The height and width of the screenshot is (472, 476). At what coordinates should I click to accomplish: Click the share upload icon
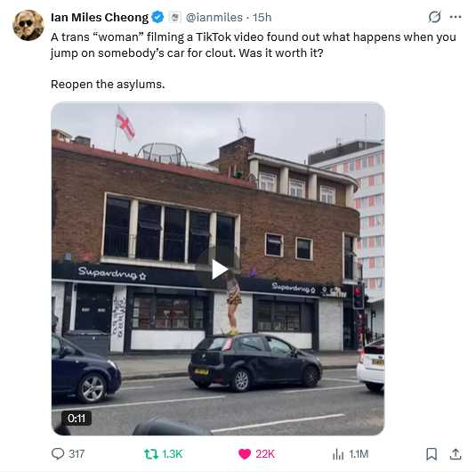point(456,454)
